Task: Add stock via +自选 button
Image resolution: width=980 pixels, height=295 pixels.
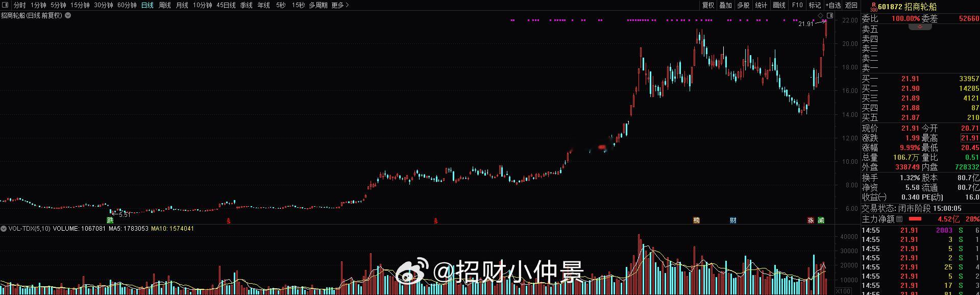Action: (833, 5)
